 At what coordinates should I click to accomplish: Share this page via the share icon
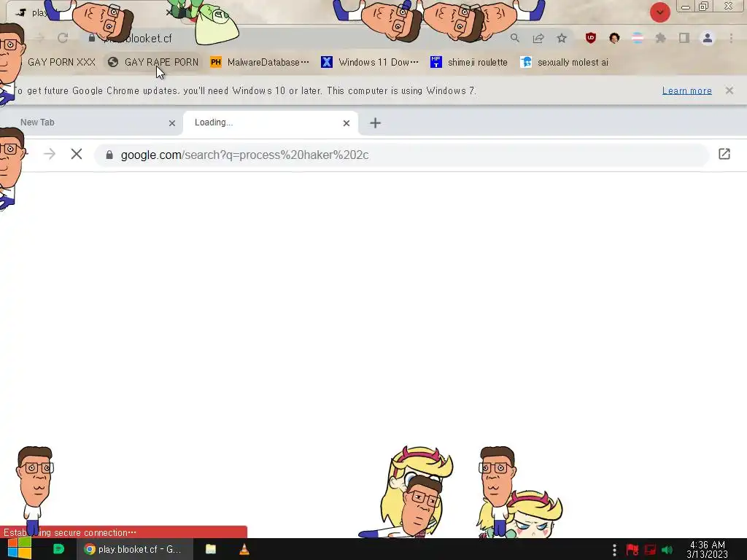[x=538, y=38]
